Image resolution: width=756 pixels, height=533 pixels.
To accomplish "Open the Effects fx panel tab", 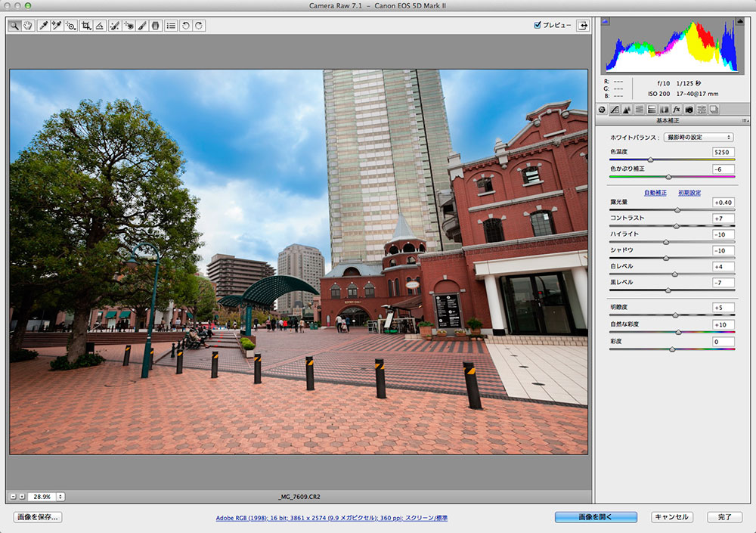I will point(677,110).
